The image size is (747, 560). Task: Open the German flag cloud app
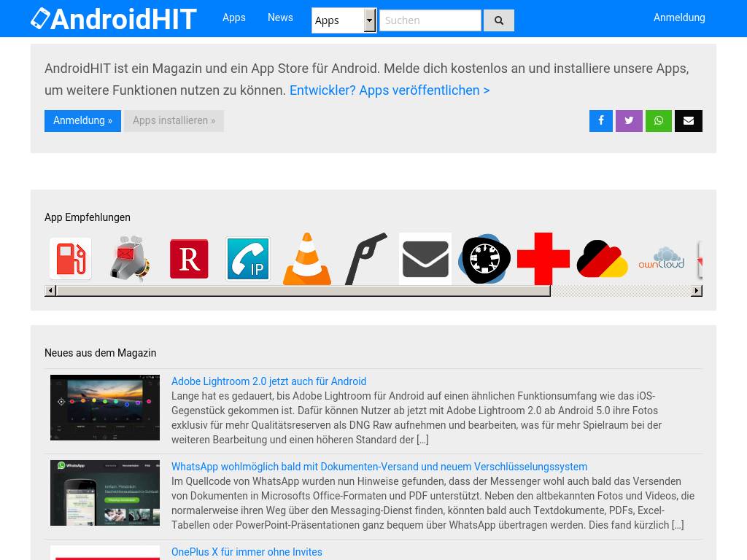pyautogui.click(x=602, y=259)
